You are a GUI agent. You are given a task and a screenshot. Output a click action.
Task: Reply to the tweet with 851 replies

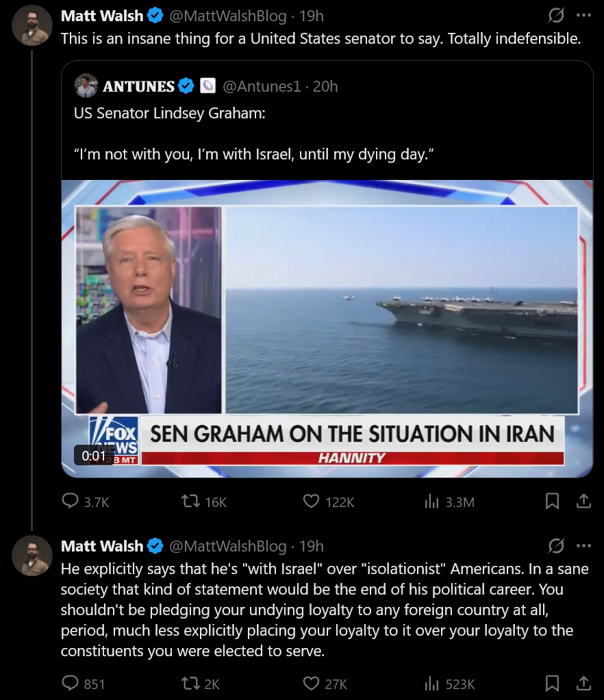pos(83,684)
